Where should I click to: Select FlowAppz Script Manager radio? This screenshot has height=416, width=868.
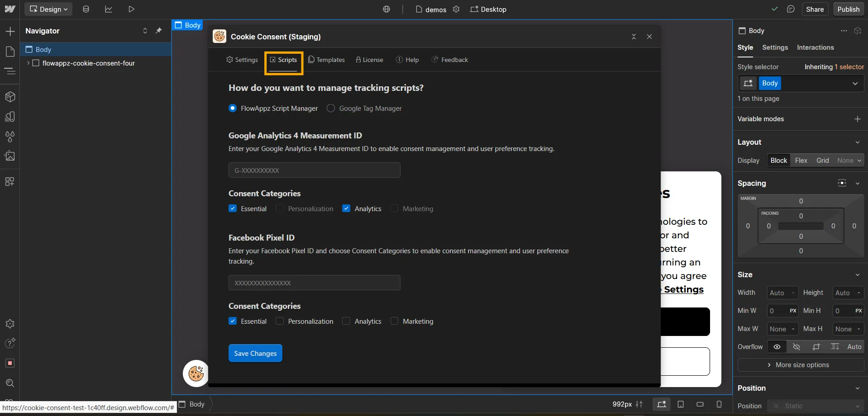point(233,108)
